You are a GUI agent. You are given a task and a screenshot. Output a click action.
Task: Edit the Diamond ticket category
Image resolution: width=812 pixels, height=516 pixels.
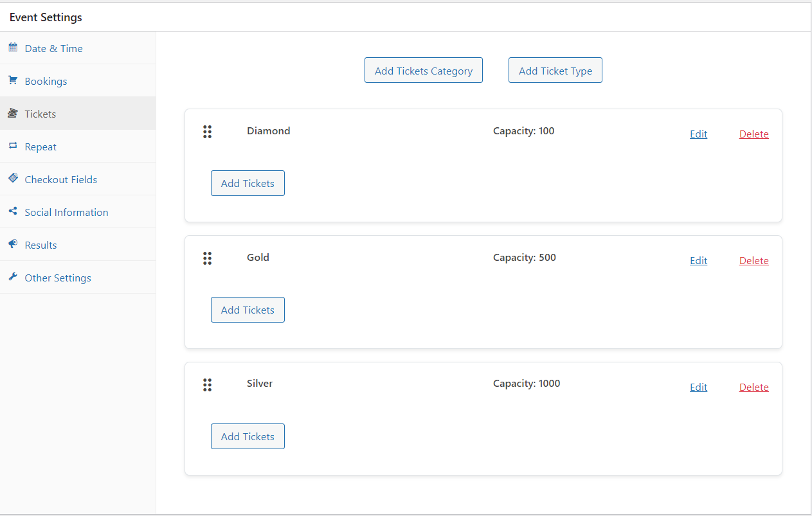tap(698, 134)
